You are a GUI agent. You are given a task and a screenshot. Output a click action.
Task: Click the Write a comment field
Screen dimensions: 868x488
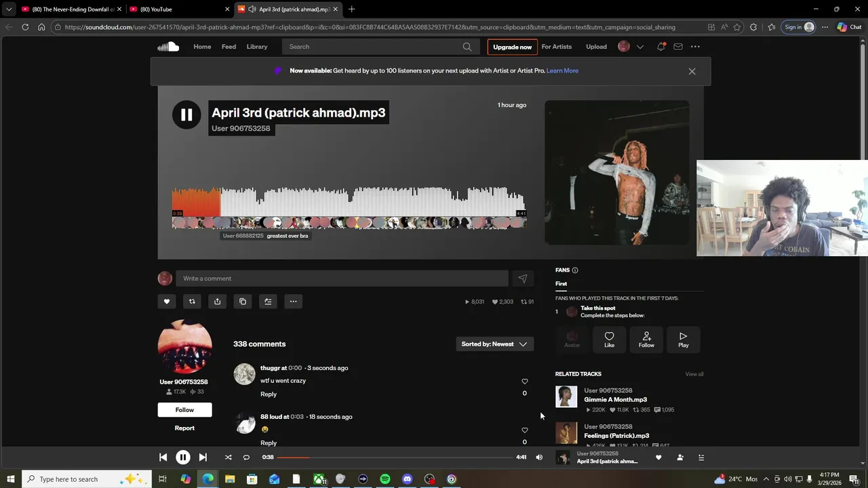pos(342,279)
